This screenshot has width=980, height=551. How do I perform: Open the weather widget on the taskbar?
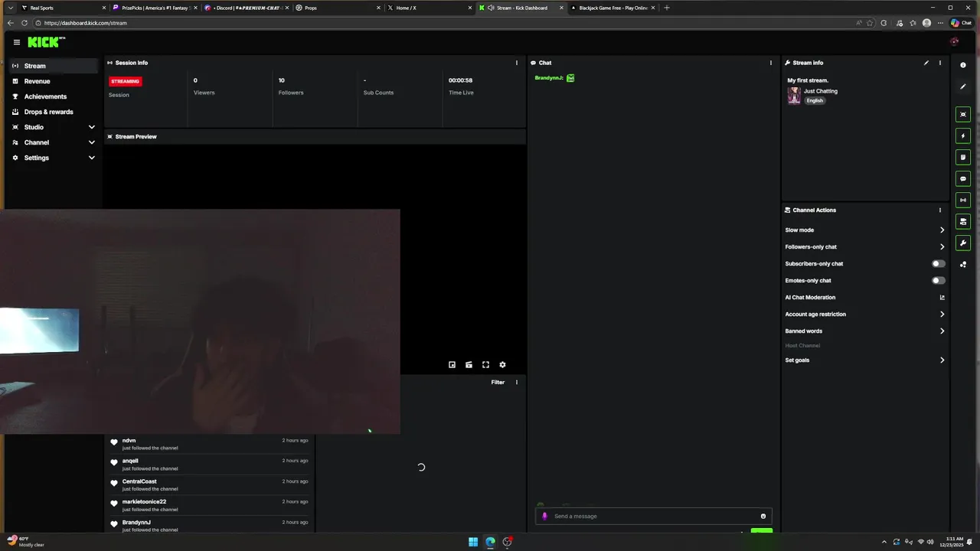[x=27, y=542]
